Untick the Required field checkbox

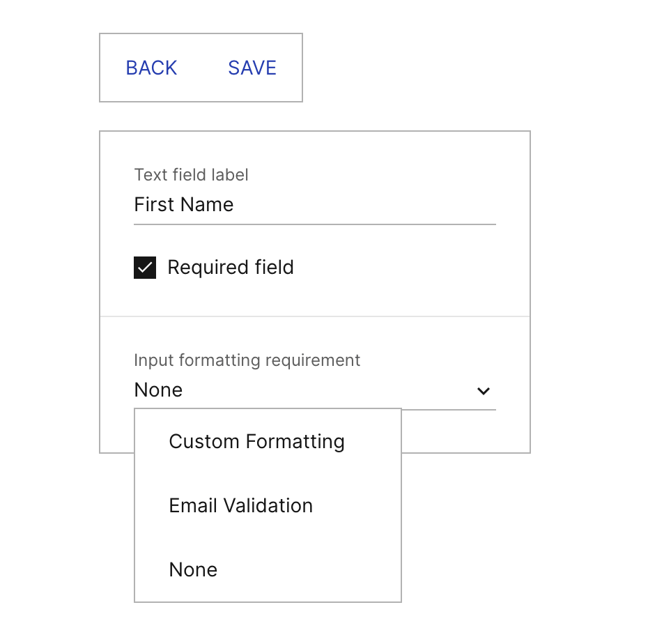click(x=145, y=268)
